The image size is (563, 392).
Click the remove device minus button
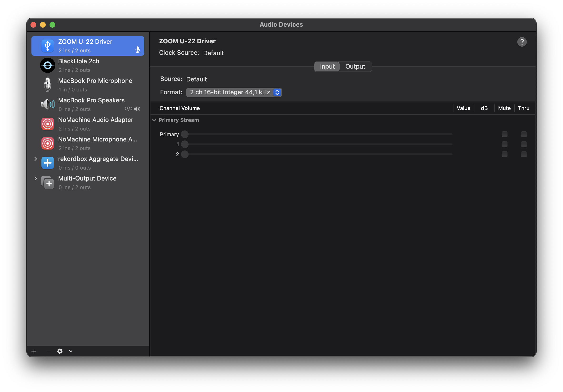click(x=48, y=351)
